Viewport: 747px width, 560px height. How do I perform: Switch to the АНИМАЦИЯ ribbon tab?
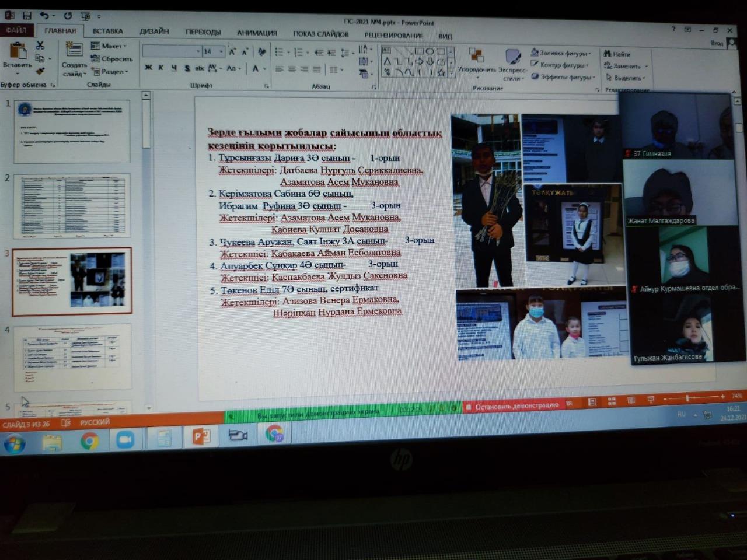257,33
